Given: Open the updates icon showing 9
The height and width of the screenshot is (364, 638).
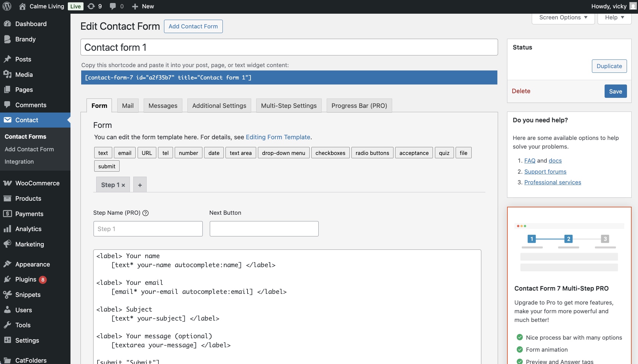Looking at the screenshot, I should point(91,6).
